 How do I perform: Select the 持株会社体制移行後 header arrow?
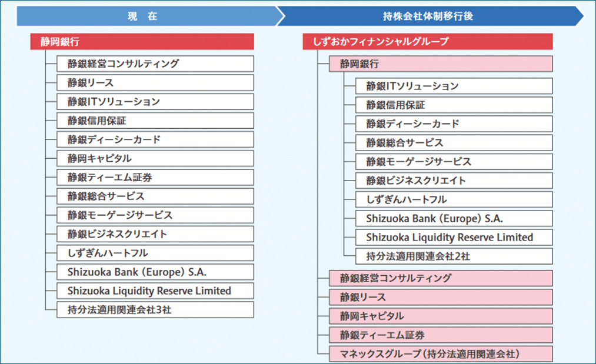coord(428,16)
